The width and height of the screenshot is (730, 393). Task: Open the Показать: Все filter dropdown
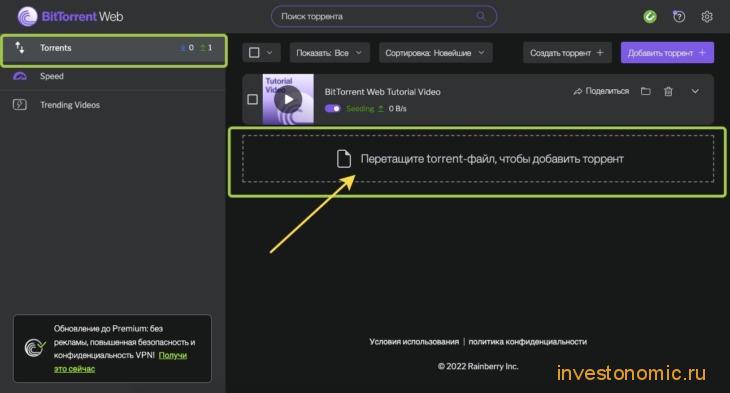click(330, 53)
